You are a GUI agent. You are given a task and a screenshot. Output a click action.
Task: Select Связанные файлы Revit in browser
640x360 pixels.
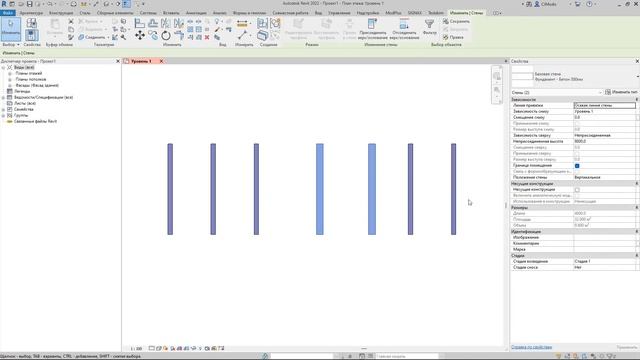[35, 121]
